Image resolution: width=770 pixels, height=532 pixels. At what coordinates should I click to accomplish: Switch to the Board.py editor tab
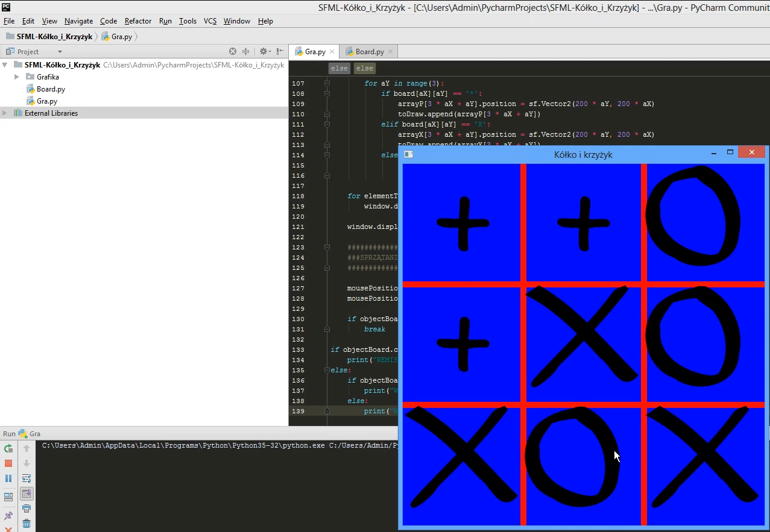[x=369, y=52]
